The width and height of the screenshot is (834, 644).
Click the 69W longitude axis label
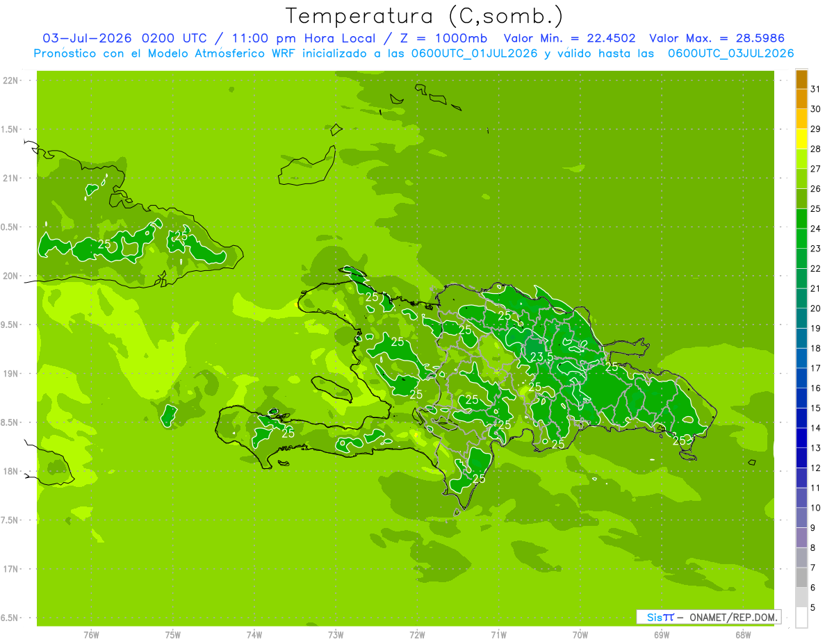pos(662,635)
